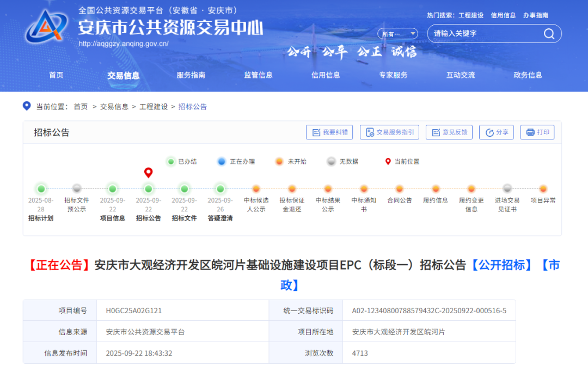Type in the 请输入关键字 search field

tap(485, 34)
